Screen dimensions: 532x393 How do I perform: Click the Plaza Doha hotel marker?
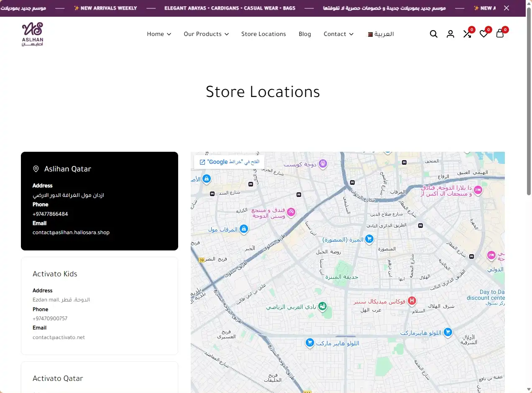click(478, 191)
